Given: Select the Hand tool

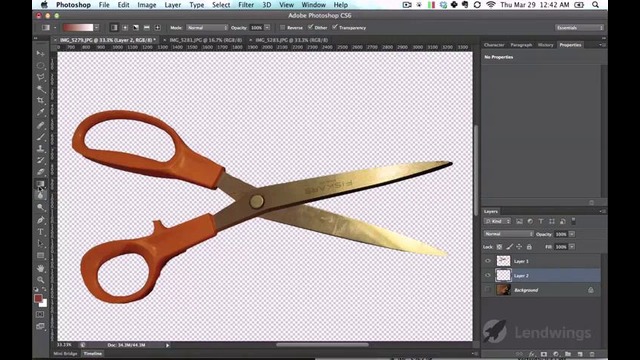Looking at the screenshot, I should 40,268.
